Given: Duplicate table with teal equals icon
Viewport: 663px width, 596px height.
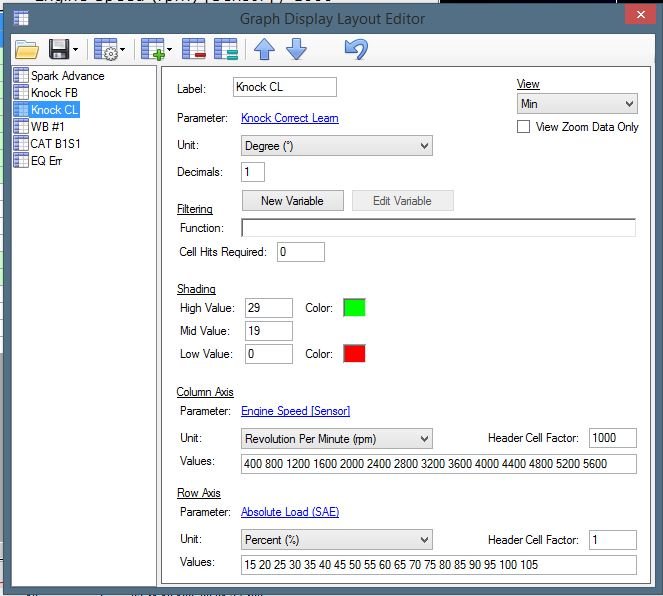Looking at the screenshot, I should pos(226,49).
